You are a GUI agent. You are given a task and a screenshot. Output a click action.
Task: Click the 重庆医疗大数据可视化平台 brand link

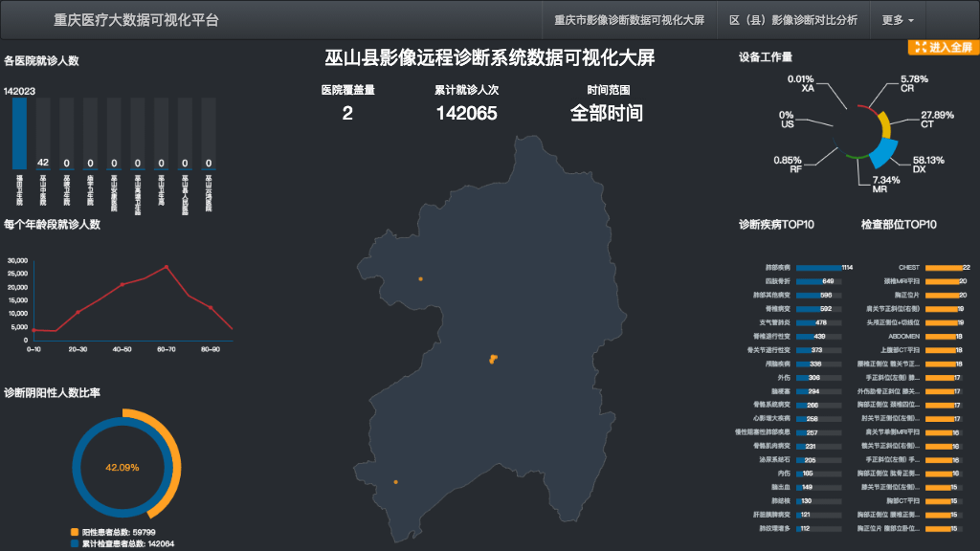[x=136, y=20]
